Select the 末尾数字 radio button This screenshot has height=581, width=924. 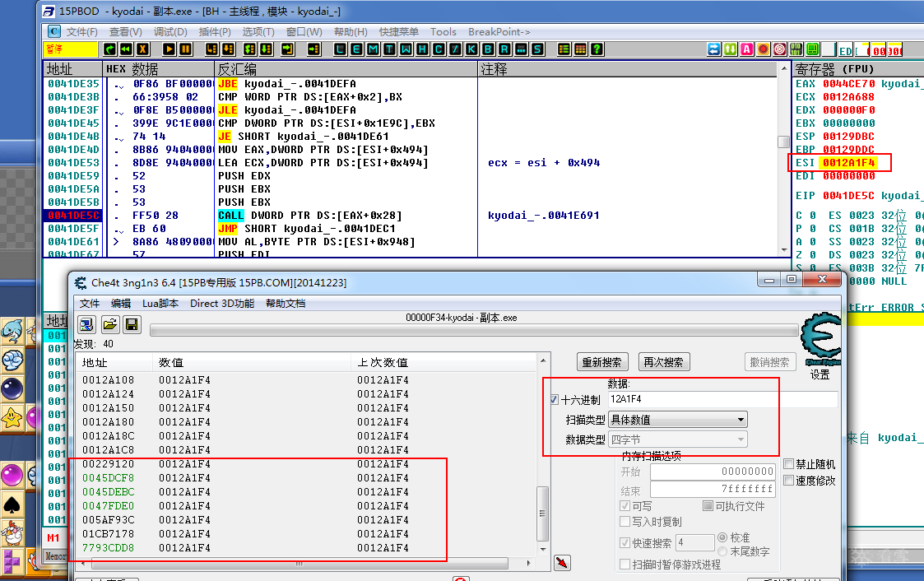coord(722,551)
